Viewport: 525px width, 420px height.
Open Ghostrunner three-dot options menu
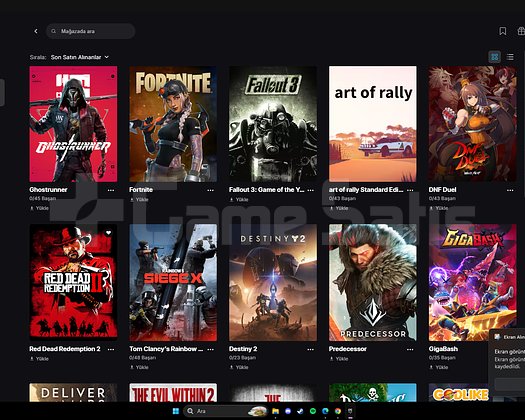[111, 190]
